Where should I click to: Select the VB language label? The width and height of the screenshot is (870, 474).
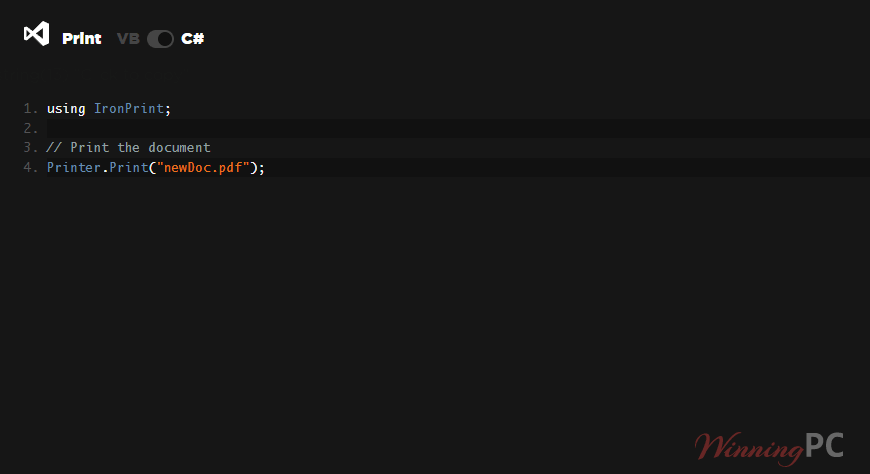tap(128, 38)
